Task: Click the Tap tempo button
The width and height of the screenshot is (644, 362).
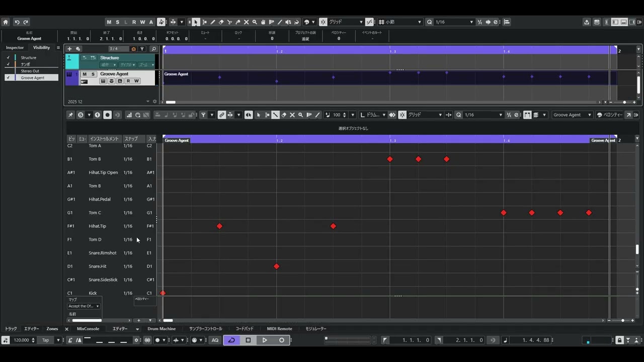Action: coord(45,340)
